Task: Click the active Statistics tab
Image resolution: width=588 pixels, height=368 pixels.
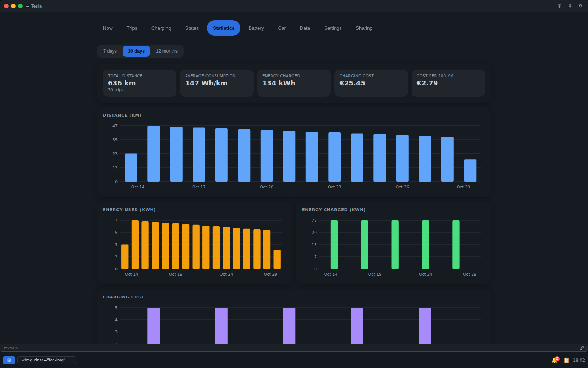Action: pyautogui.click(x=223, y=28)
